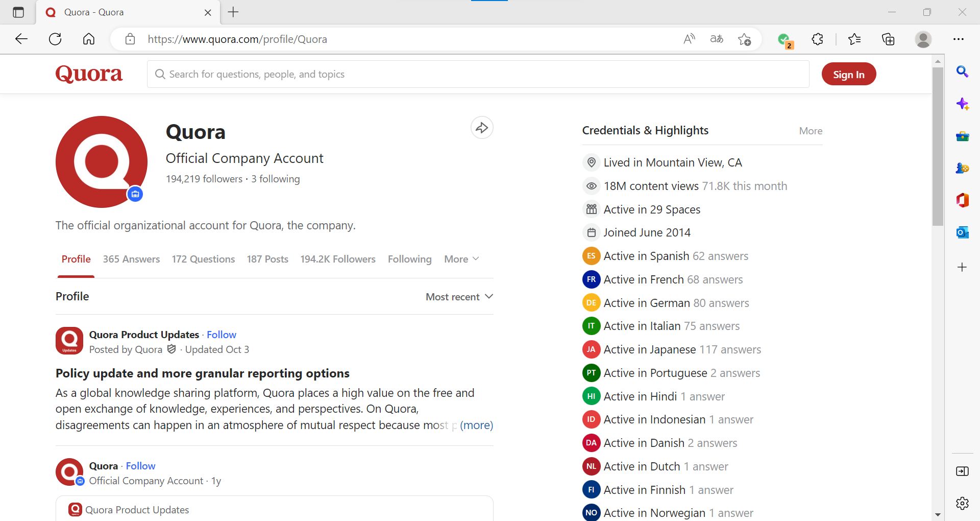
Task: Open the sidebar Tools briefcase icon
Action: 962,136
